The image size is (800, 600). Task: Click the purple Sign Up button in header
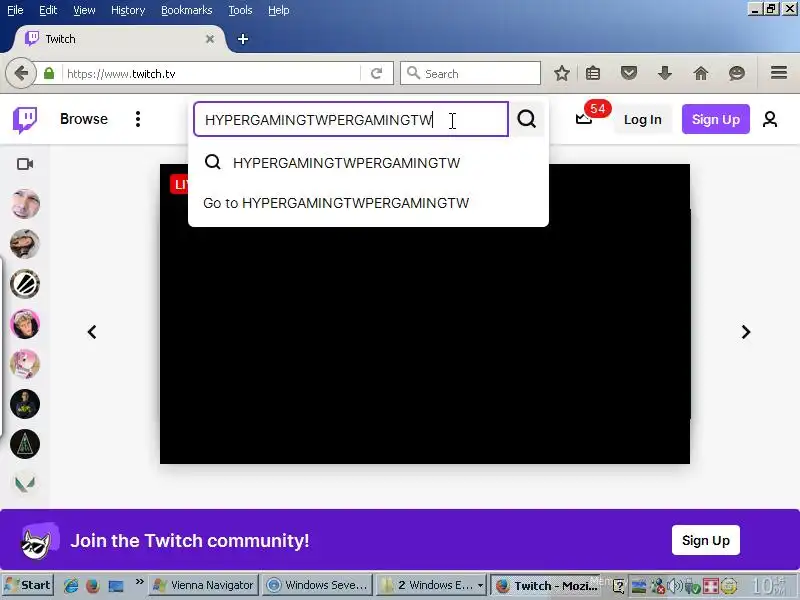pos(716,119)
